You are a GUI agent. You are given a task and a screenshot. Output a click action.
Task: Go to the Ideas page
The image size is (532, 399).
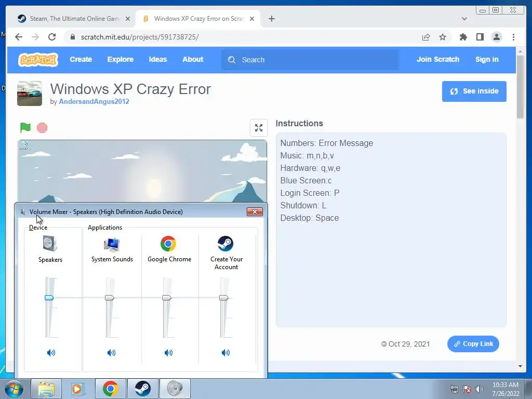tap(158, 59)
